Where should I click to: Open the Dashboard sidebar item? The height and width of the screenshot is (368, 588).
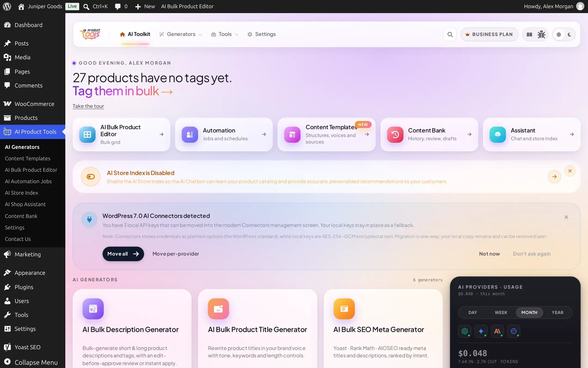tap(33, 25)
